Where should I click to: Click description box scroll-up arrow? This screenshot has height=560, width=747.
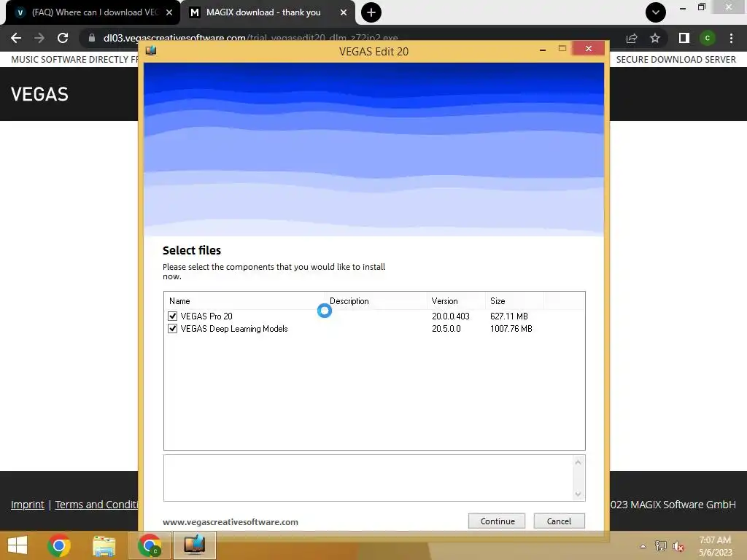tap(578, 462)
